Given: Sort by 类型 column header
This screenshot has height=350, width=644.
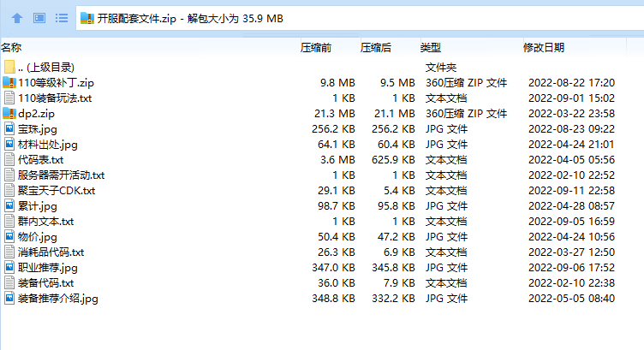Looking at the screenshot, I should coord(430,48).
